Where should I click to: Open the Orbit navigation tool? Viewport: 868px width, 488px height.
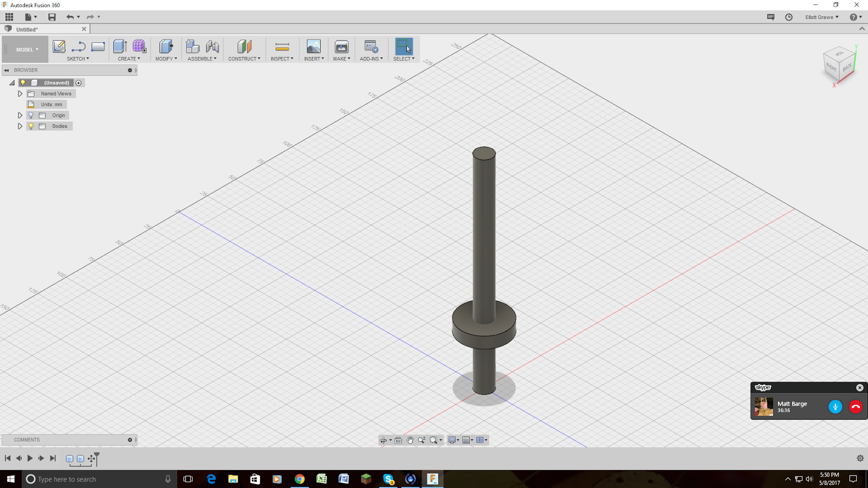(x=384, y=440)
